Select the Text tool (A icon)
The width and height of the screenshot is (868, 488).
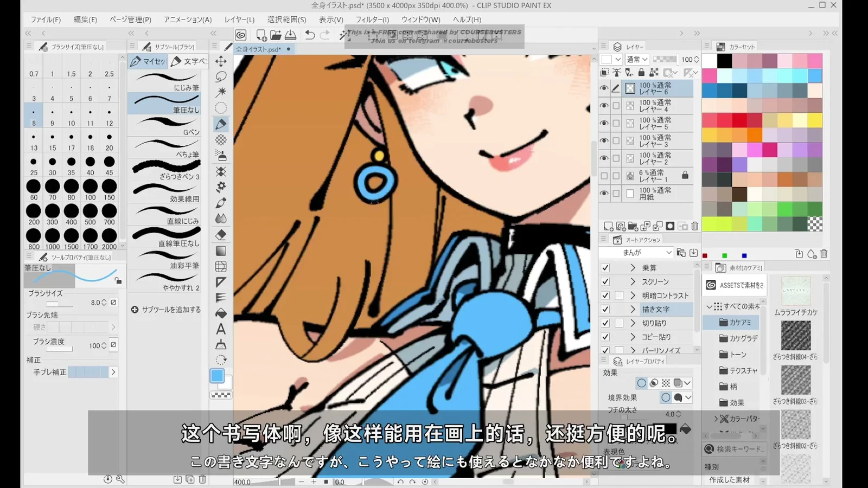point(221,329)
